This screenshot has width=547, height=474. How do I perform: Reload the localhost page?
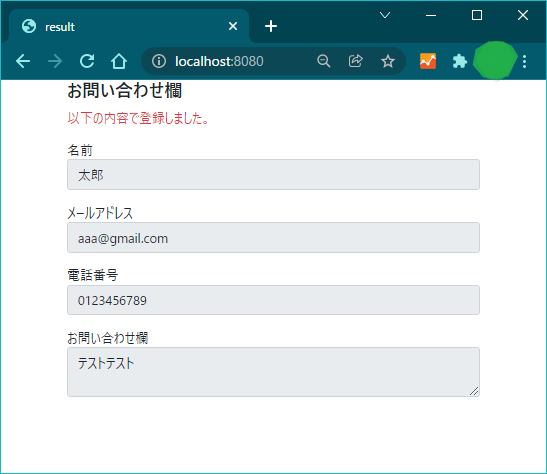pos(87,61)
